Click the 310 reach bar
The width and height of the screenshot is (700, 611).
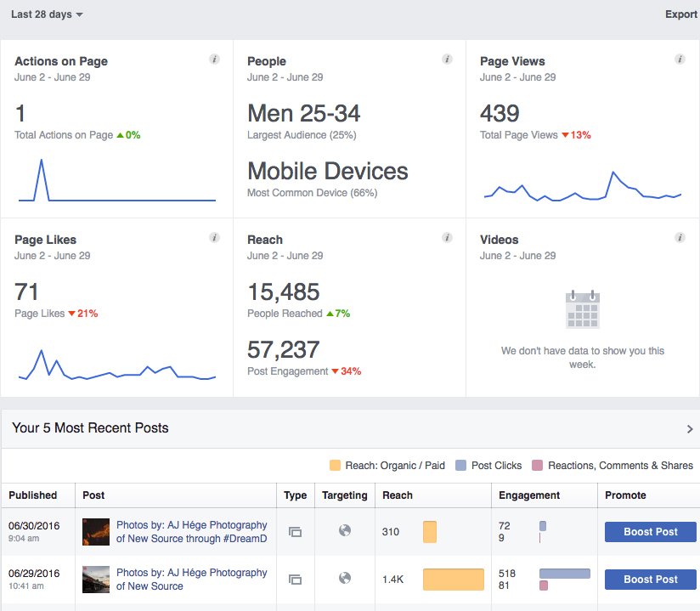(x=430, y=531)
